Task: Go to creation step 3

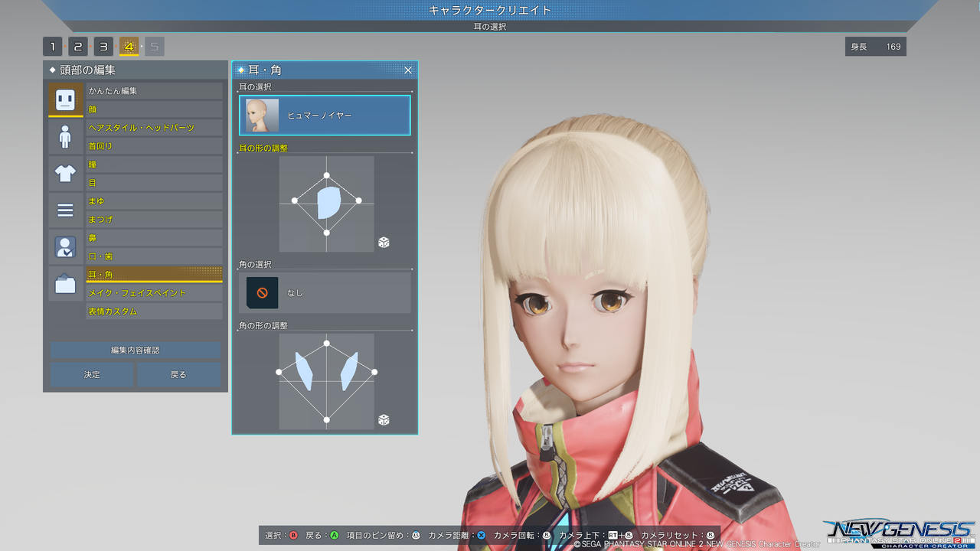Action: [103, 47]
